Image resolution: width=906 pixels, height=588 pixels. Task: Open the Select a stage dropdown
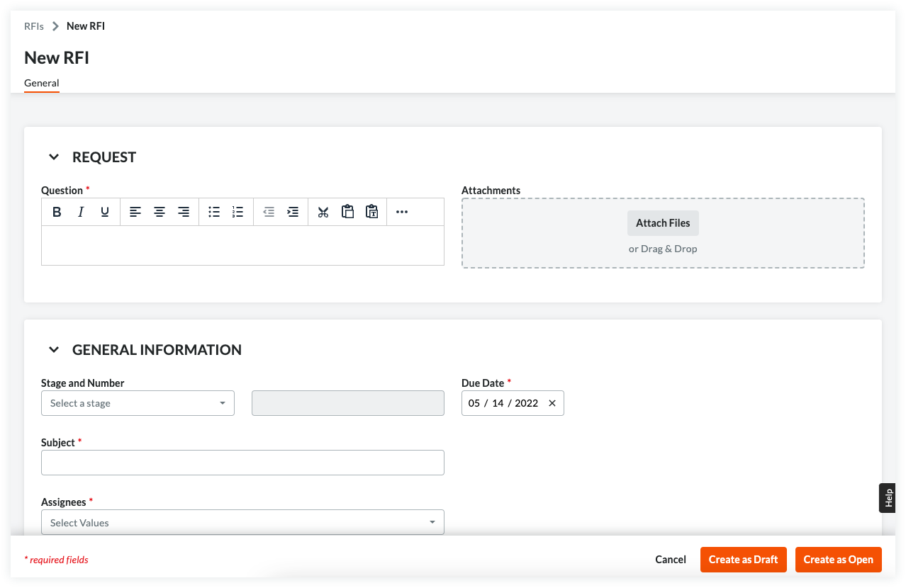[138, 403]
